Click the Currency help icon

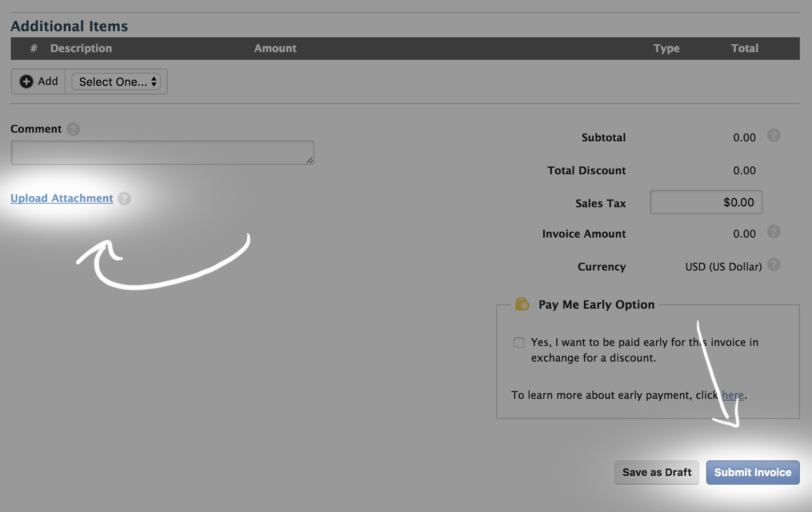[x=773, y=265]
